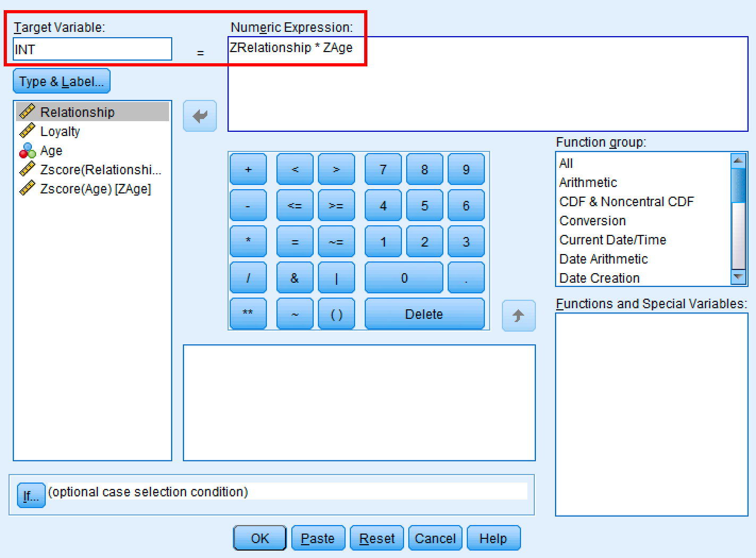Select the scale icon beside Zscore(Age) [ZAge]
Viewport: 756px width, 558px height.
pyautogui.click(x=28, y=189)
